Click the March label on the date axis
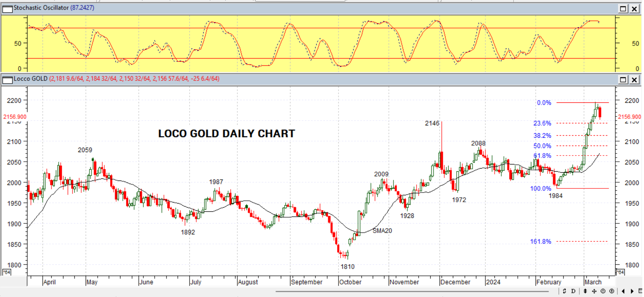This screenshot has width=644, height=297. click(593, 282)
